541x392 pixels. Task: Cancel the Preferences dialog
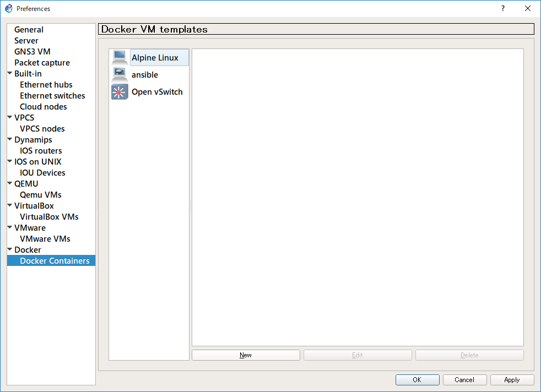(x=464, y=380)
